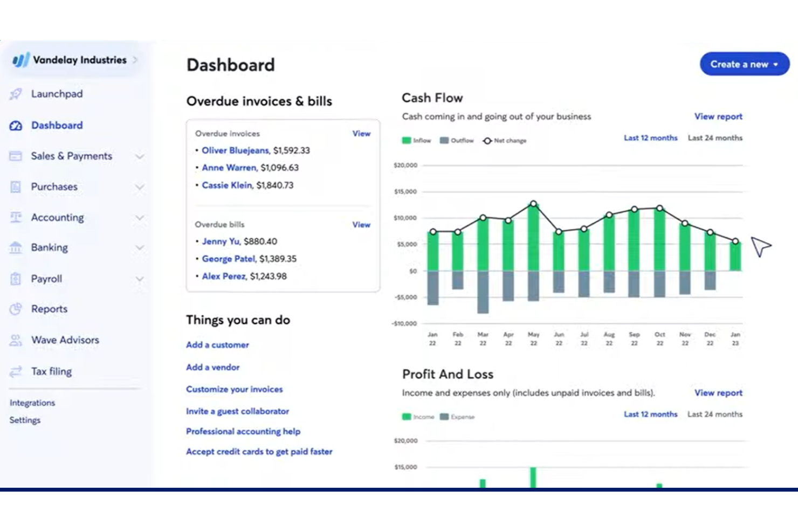The image size is (798, 532).
Task: Open Settings in the sidebar
Action: coord(25,420)
